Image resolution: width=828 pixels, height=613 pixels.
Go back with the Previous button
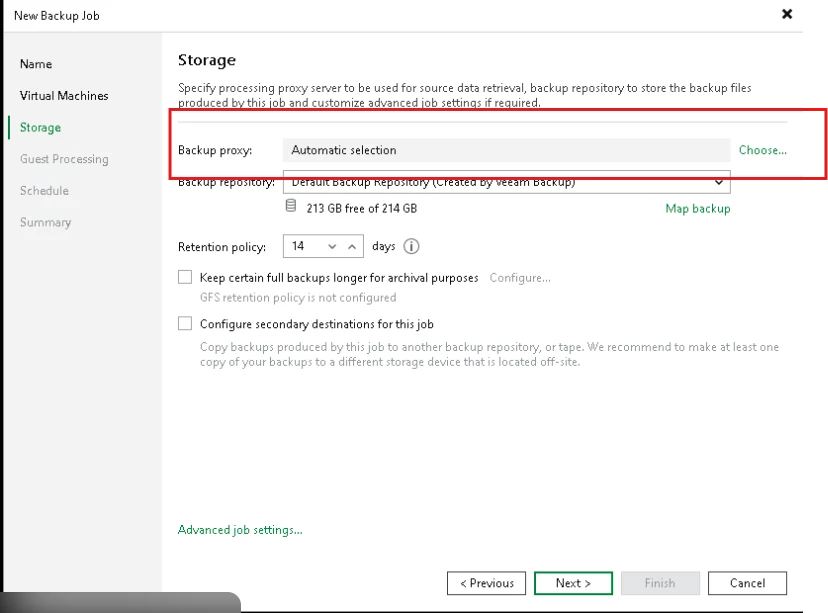(x=487, y=583)
